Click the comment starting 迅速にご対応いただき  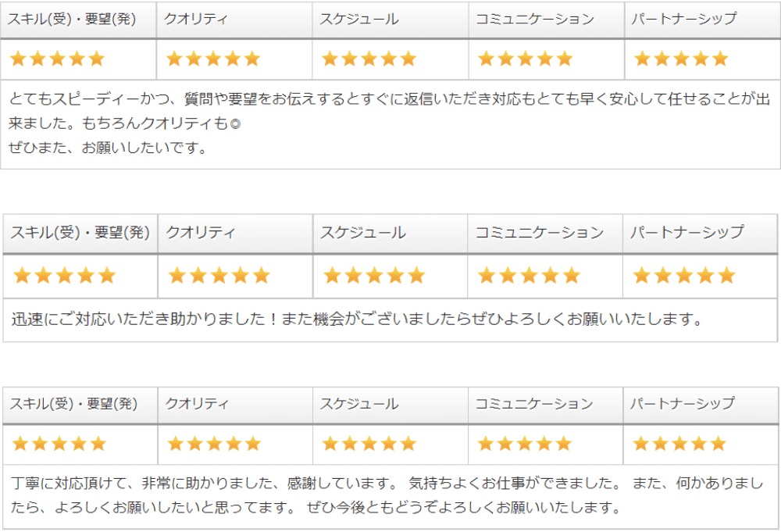coord(357,319)
